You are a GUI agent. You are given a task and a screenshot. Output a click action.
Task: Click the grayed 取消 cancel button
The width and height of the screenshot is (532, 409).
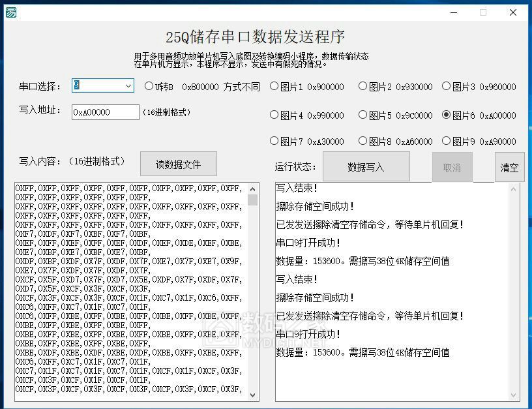point(452,166)
